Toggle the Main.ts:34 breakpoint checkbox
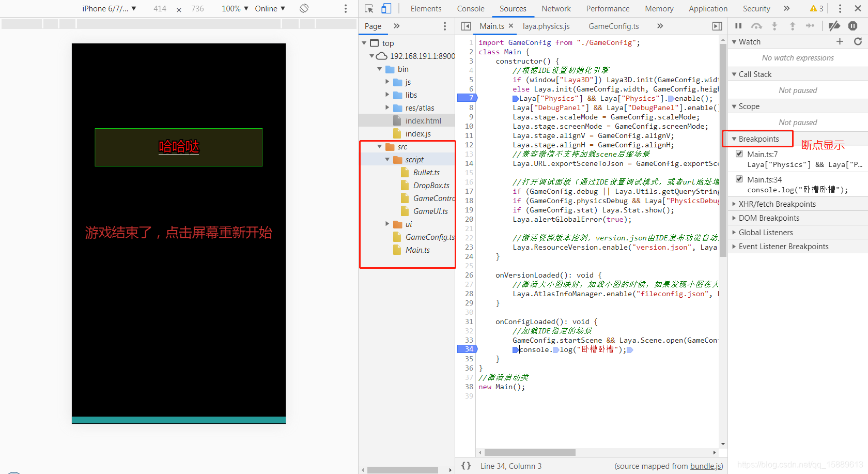 click(739, 179)
